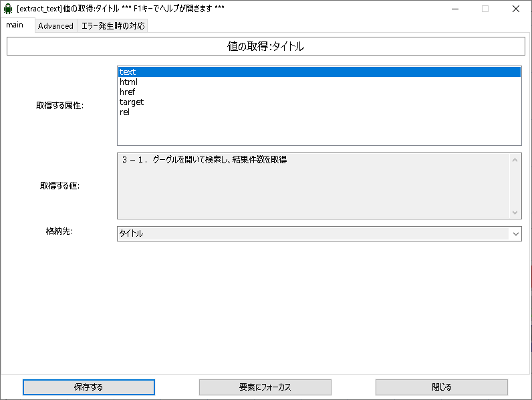Click the scroll up arrow in value box

pyautogui.click(x=515, y=160)
